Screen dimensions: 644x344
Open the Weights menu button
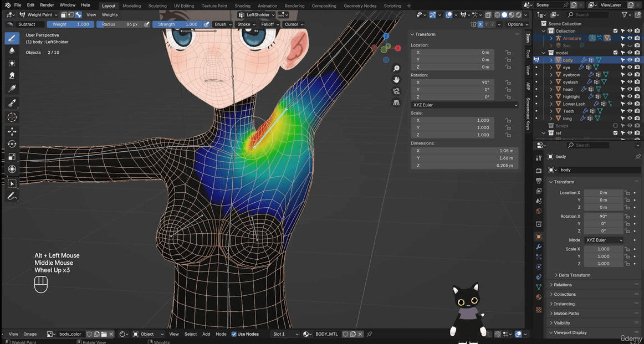click(x=110, y=15)
